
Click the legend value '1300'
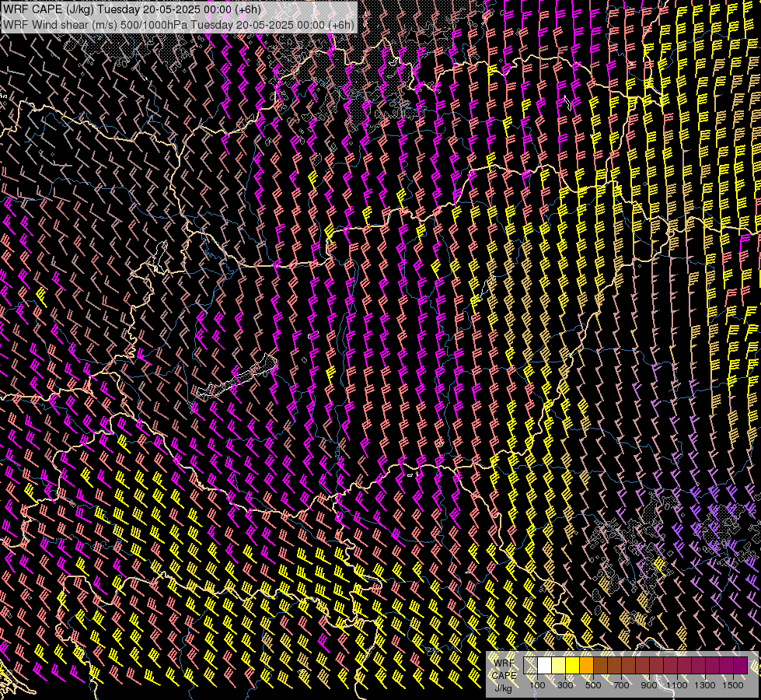(705, 685)
